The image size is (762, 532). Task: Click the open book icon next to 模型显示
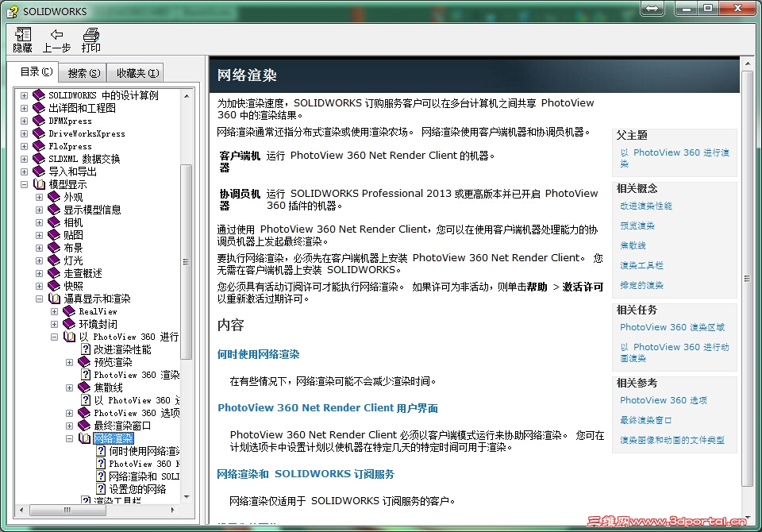point(39,184)
